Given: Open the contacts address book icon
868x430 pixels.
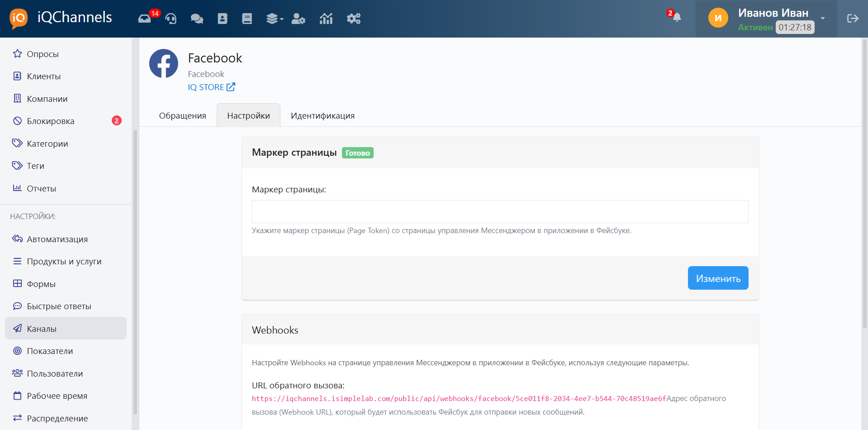Looking at the screenshot, I should pos(223,19).
